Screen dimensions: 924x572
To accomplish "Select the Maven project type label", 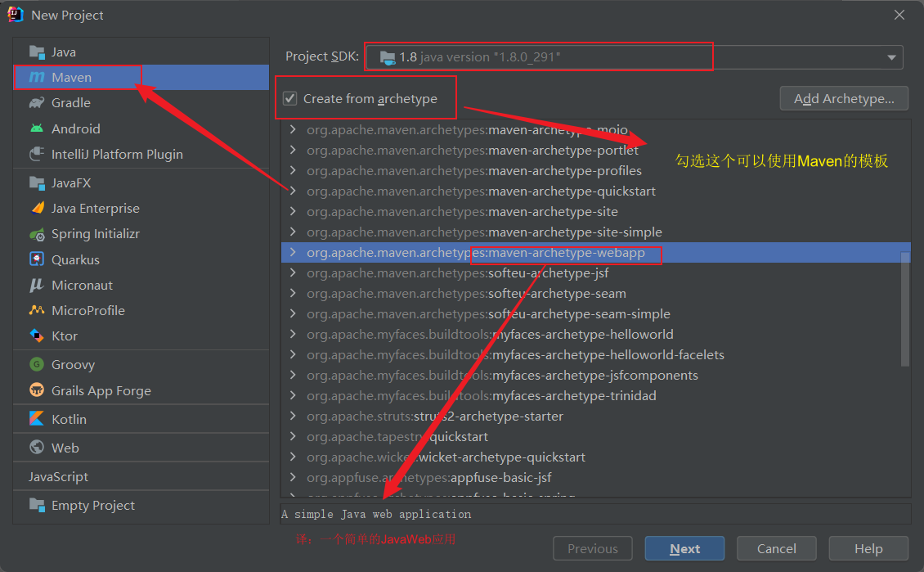I will [x=71, y=77].
